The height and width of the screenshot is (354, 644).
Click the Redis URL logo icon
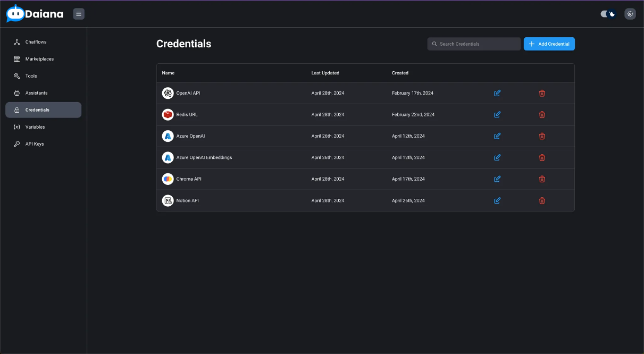pos(168,115)
